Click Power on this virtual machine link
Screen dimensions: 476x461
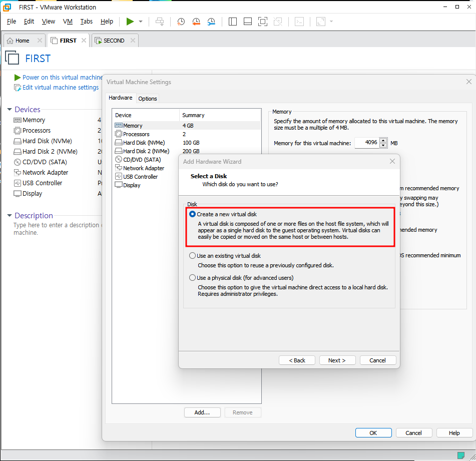62,78
